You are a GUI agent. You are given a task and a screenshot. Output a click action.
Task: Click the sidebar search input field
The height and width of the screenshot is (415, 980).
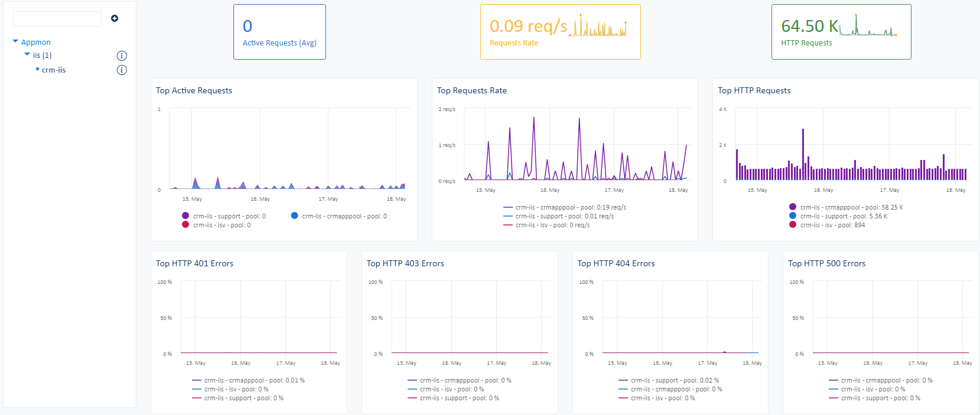coord(57,19)
